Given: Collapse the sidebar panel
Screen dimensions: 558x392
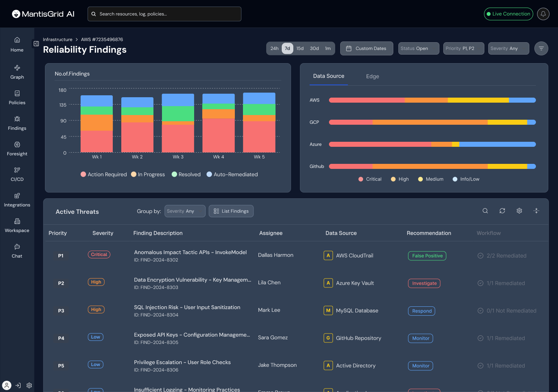Looking at the screenshot, I should tap(36, 44).
